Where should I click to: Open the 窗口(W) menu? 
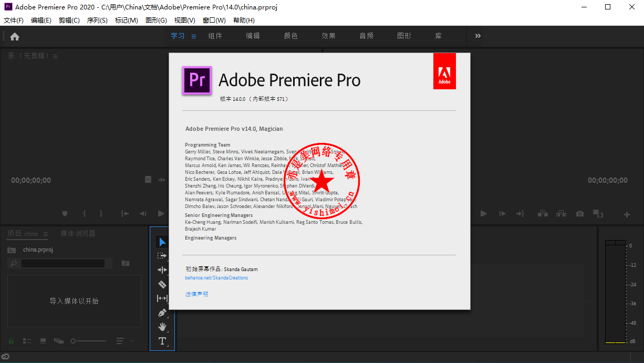coord(214,20)
